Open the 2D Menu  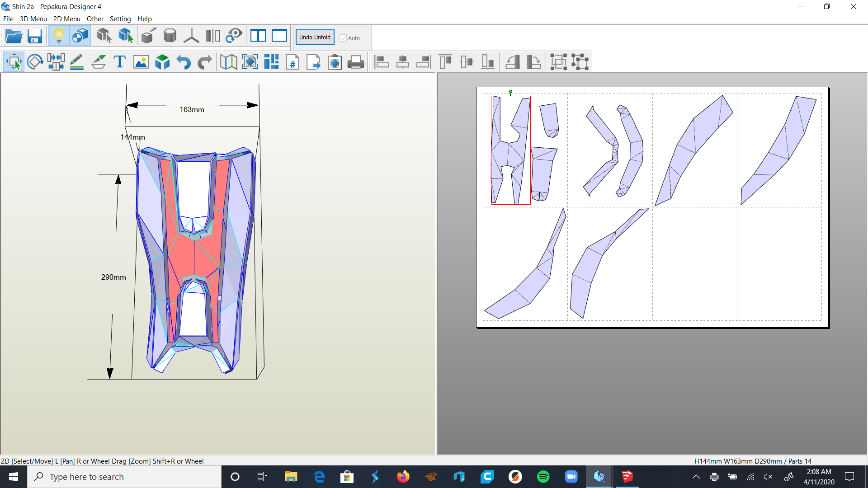pos(67,19)
